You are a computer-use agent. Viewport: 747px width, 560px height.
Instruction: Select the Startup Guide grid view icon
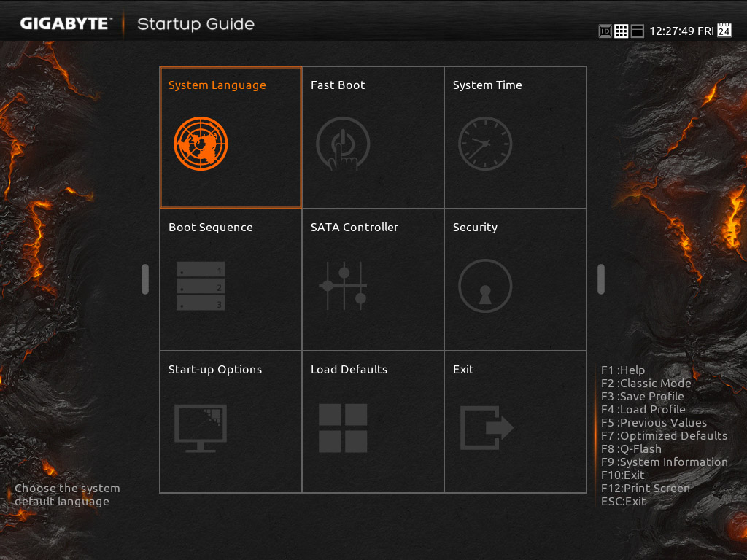pyautogui.click(x=622, y=31)
